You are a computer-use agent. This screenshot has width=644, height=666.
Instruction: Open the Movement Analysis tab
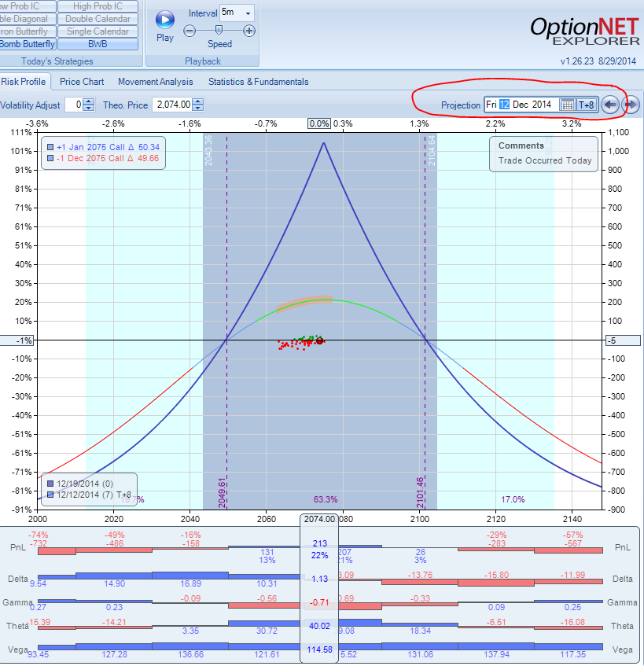(x=156, y=82)
